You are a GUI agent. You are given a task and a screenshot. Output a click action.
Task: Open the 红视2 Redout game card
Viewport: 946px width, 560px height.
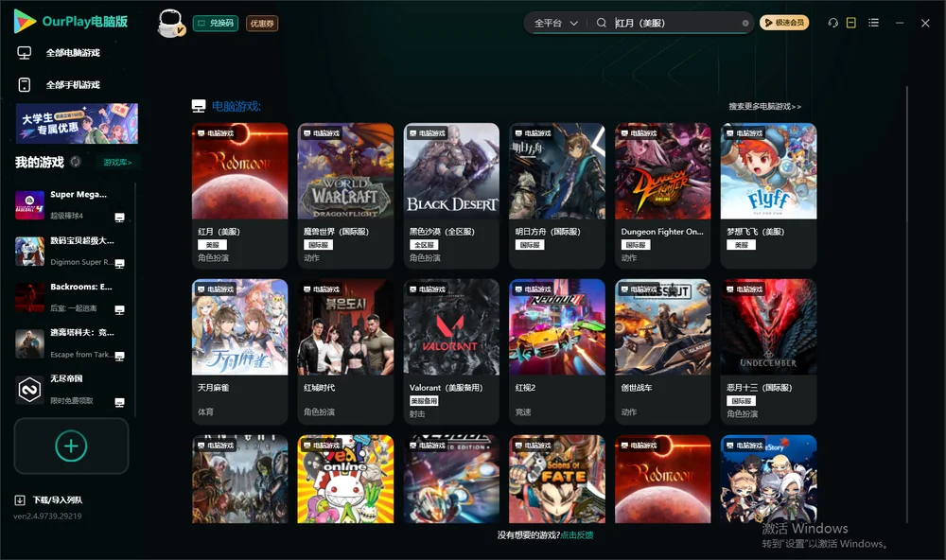point(557,351)
